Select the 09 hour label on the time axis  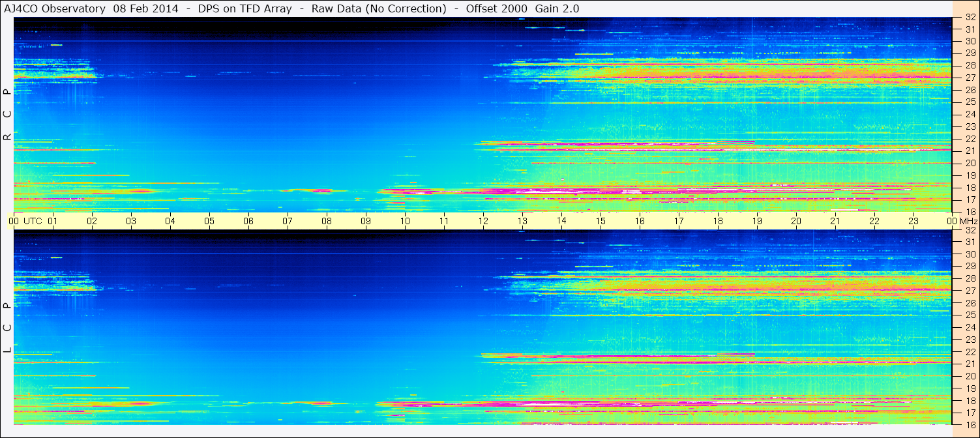click(x=366, y=221)
